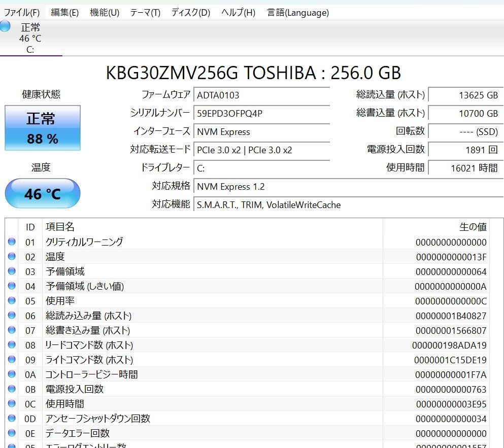Open the 言語(Language) dropdown menu
The width and height of the screenshot is (504, 448).
297,12
